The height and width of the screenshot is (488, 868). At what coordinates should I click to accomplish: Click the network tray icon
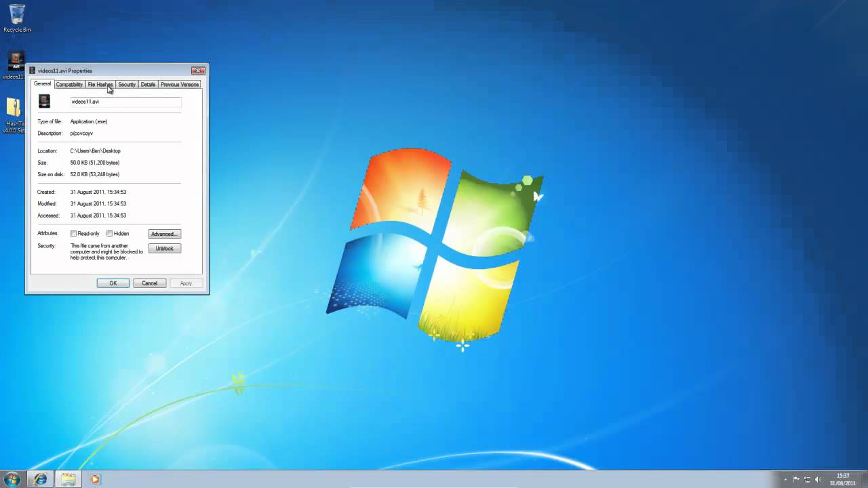point(807,479)
